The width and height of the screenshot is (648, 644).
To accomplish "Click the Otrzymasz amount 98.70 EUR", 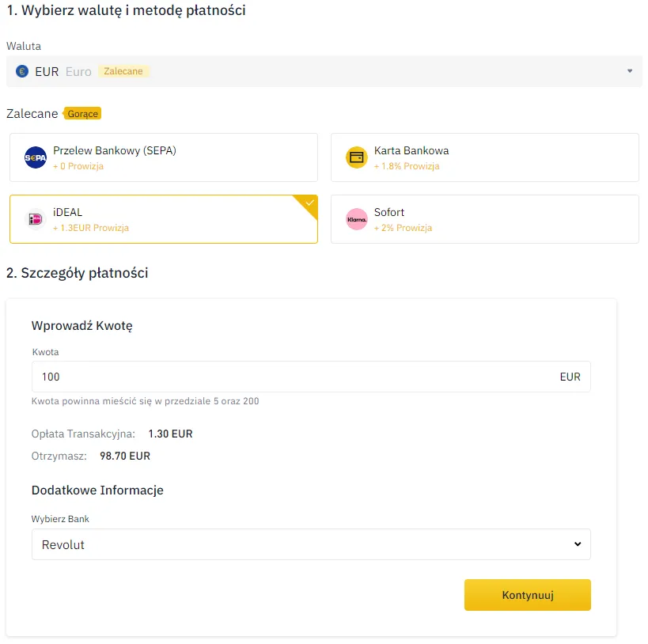I will click(123, 456).
